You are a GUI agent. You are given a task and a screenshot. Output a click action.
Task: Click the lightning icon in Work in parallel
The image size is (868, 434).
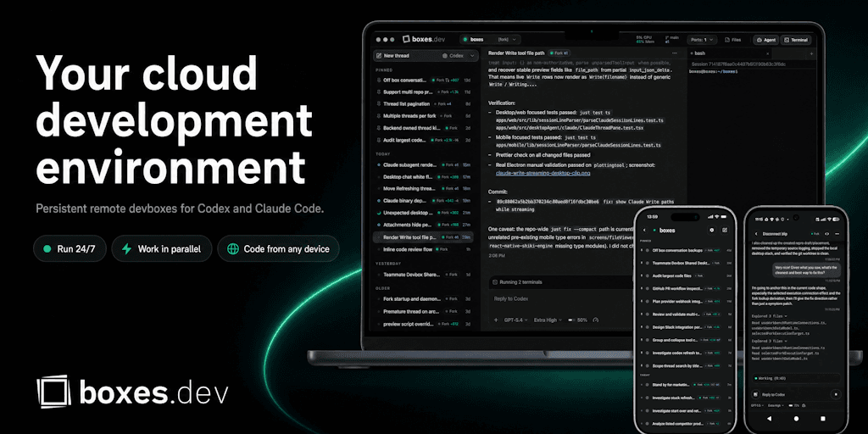click(127, 249)
